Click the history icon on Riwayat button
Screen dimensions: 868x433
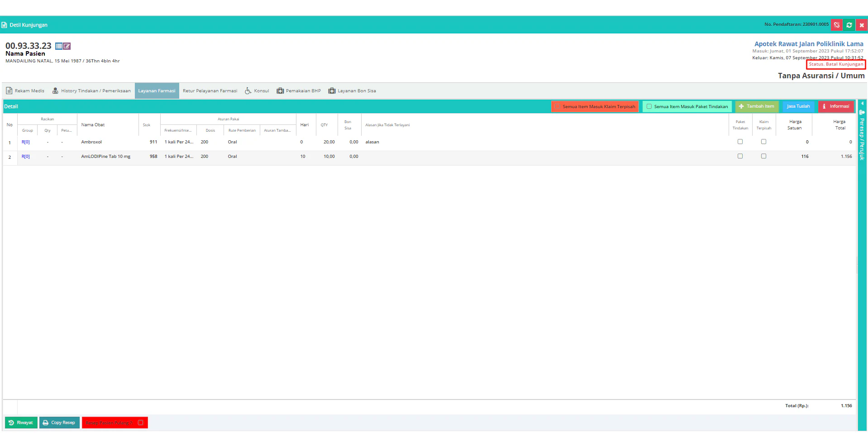click(x=11, y=423)
